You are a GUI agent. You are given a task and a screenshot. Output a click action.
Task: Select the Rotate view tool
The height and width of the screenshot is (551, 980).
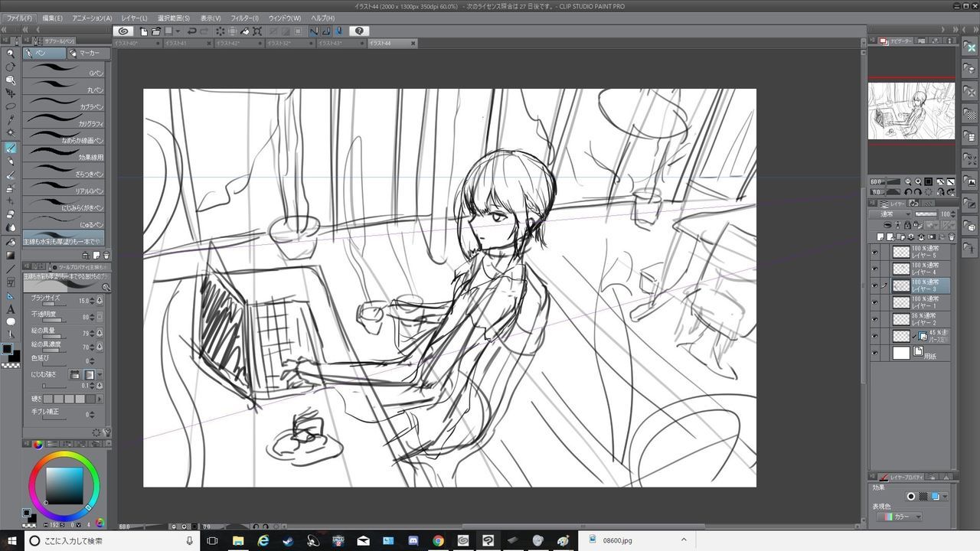(x=11, y=67)
